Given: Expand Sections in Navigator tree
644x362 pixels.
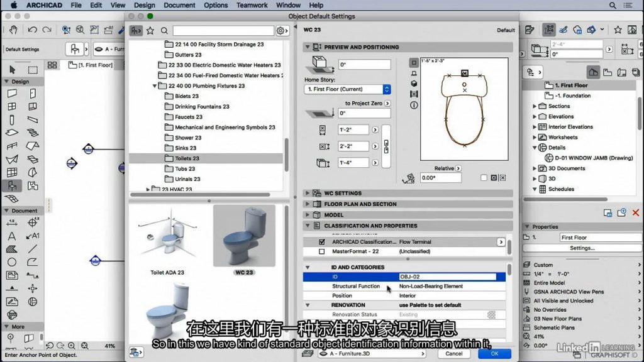Looking at the screenshot, I should tap(535, 106).
